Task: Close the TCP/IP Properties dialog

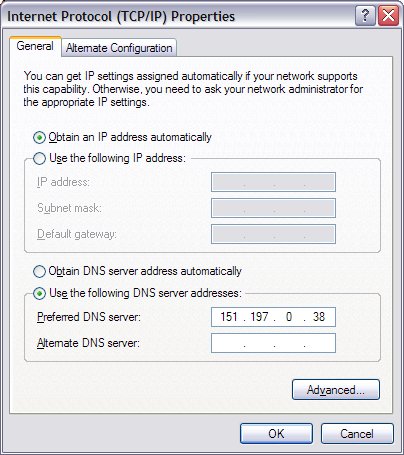Action: tap(388, 16)
